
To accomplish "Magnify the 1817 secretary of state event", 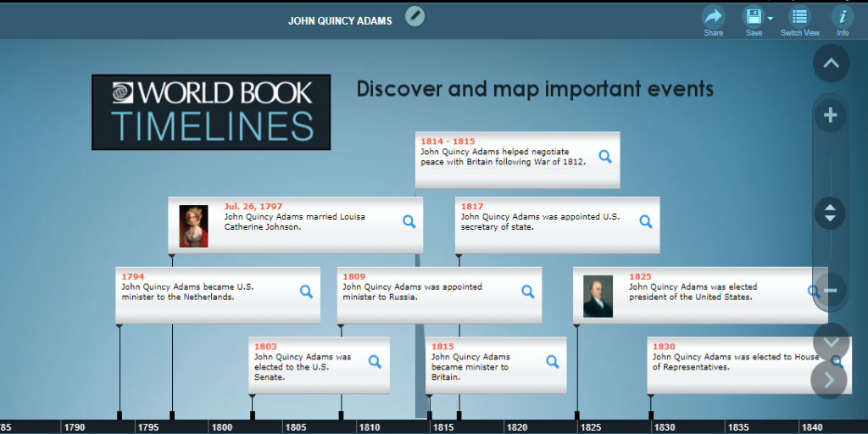I will coord(645,221).
